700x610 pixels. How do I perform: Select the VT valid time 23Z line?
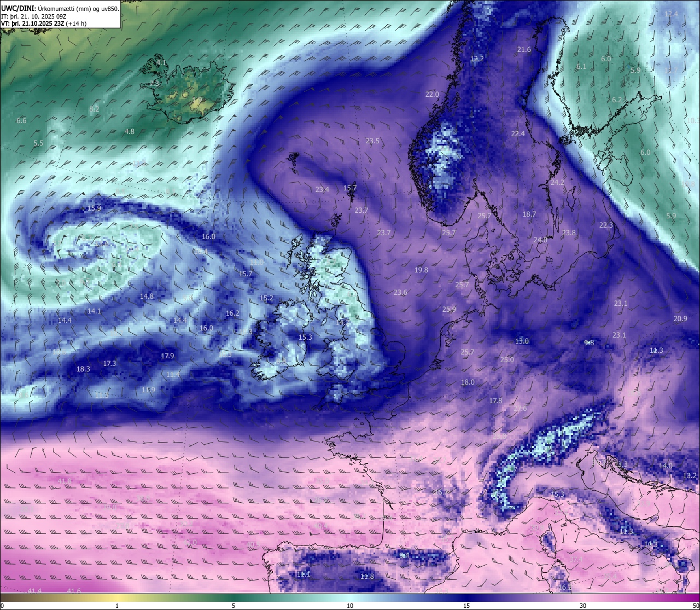click(x=44, y=24)
